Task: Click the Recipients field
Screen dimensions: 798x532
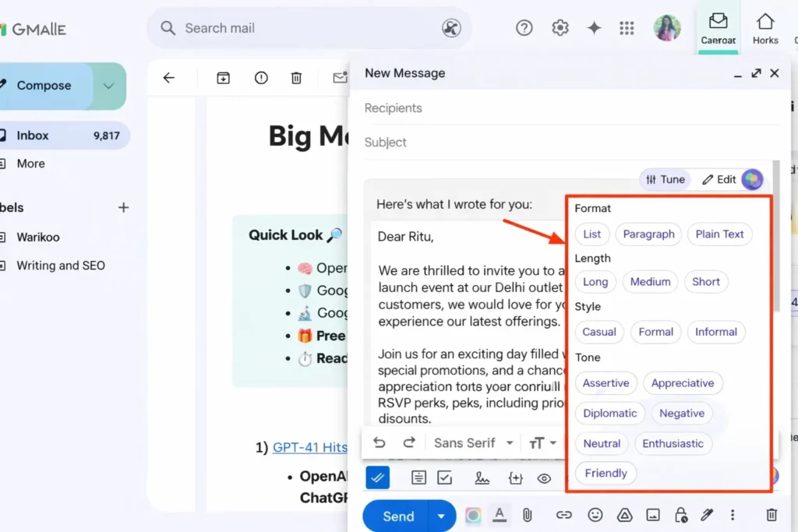Action: (546, 108)
